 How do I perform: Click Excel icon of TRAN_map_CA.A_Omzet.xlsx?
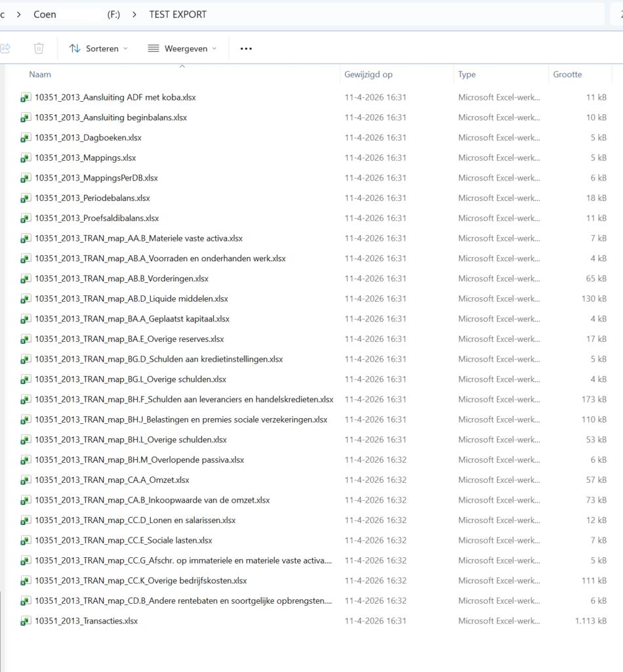[26, 480]
